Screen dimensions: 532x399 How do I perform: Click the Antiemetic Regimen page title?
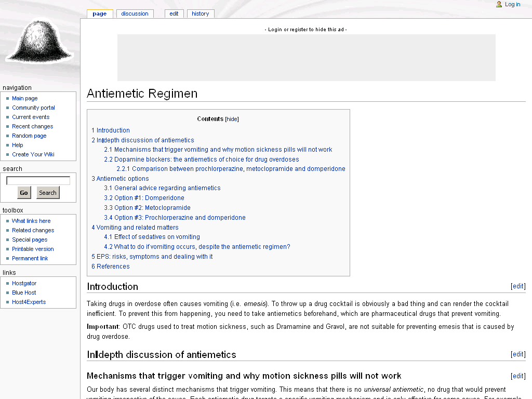point(142,94)
